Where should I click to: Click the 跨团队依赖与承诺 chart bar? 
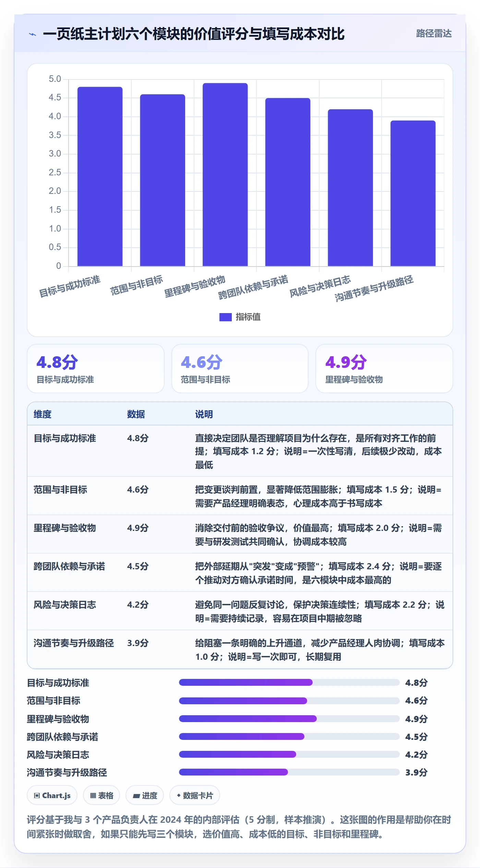(288, 182)
